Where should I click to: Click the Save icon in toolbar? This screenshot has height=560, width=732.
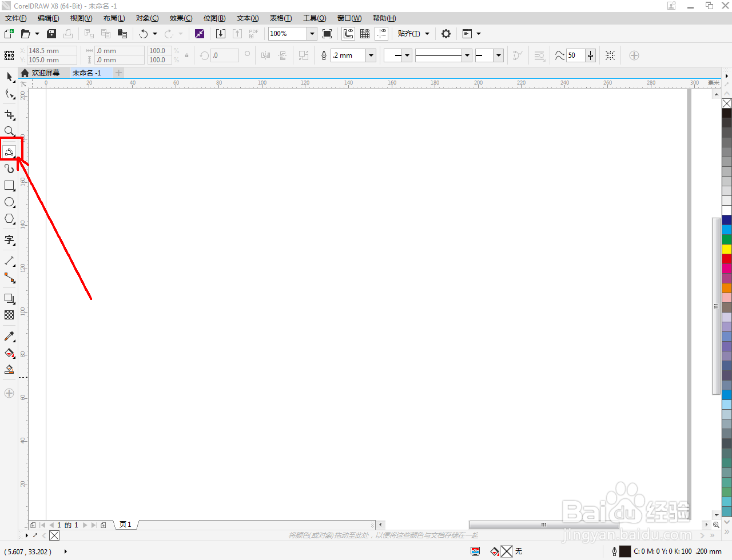pyautogui.click(x=51, y=34)
